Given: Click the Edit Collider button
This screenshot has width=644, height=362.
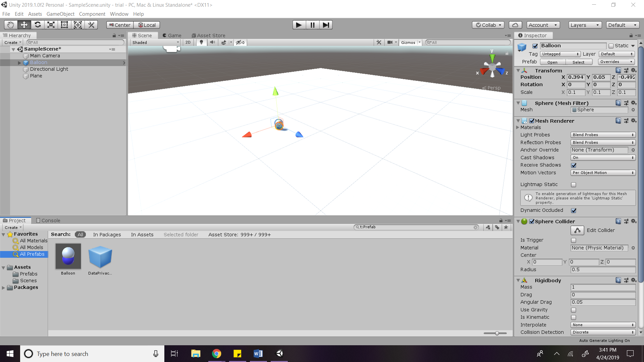Looking at the screenshot, I should (x=577, y=230).
